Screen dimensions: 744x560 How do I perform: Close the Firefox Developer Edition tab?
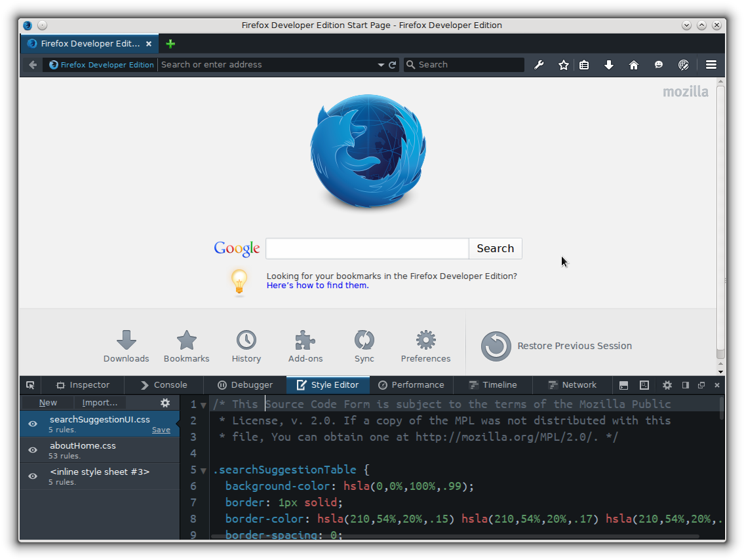tap(149, 44)
